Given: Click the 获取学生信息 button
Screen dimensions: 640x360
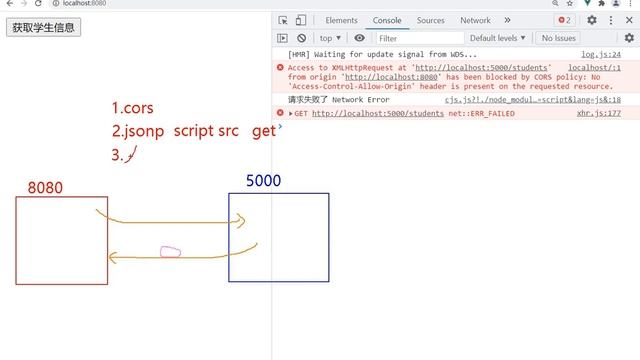Looking at the screenshot, I should tap(43, 27).
